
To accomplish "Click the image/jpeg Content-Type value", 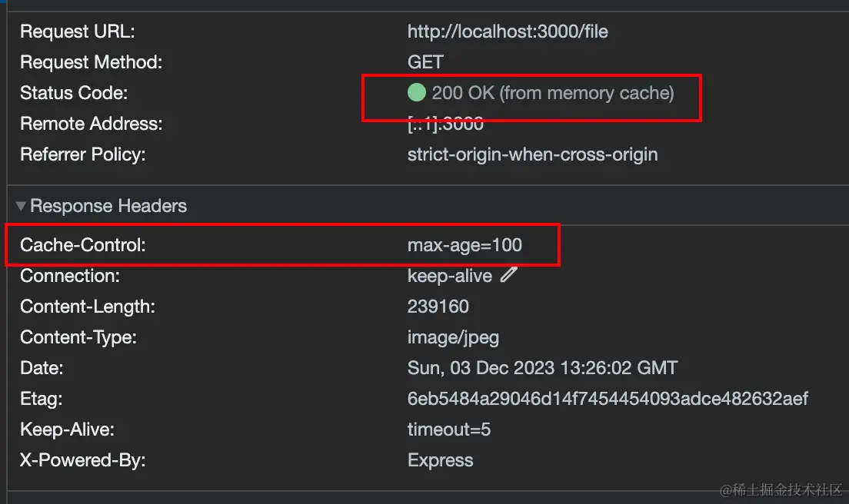I will (x=453, y=337).
